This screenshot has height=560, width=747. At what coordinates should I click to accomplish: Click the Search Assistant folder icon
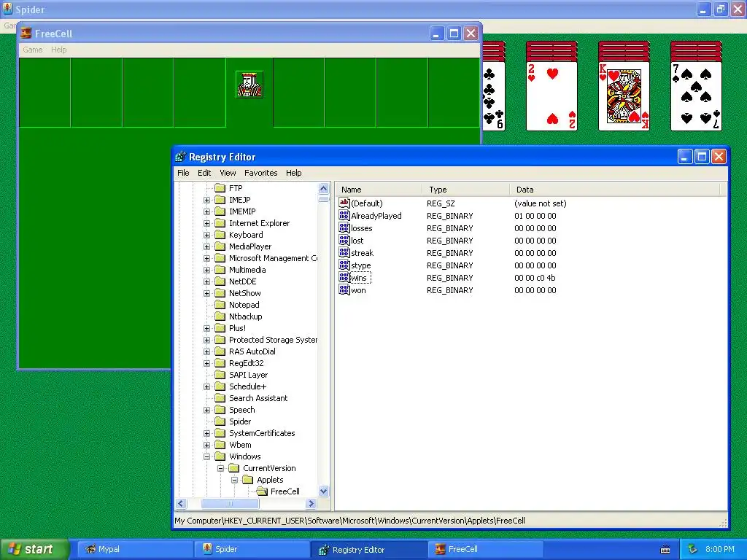pos(220,398)
